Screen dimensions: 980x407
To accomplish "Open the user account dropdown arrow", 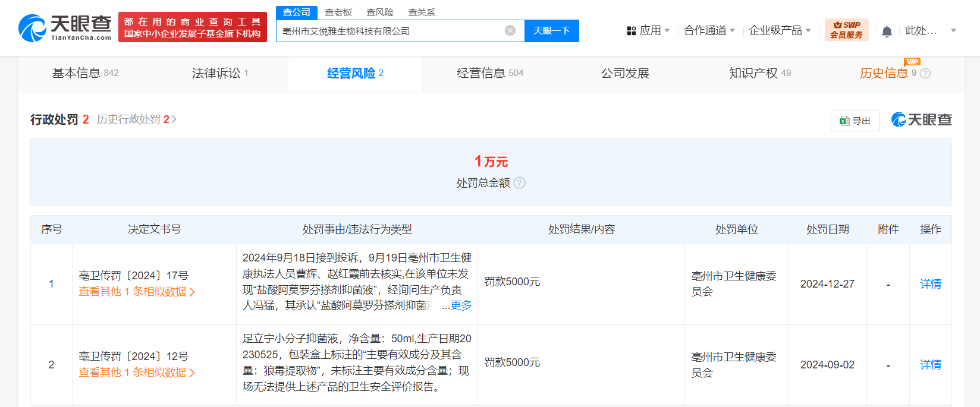I will tap(953, 30).
